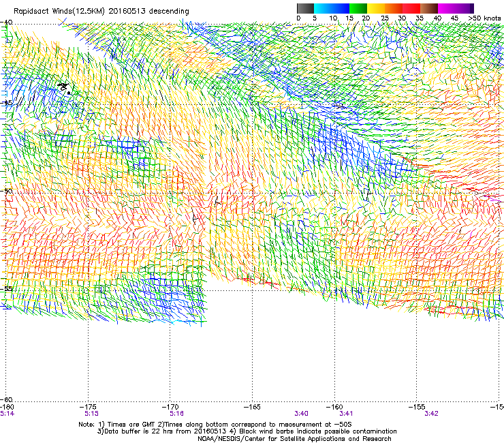Click the 3:40 pass time label
Viewport: 504px width, 443px height.
(302, 414)
